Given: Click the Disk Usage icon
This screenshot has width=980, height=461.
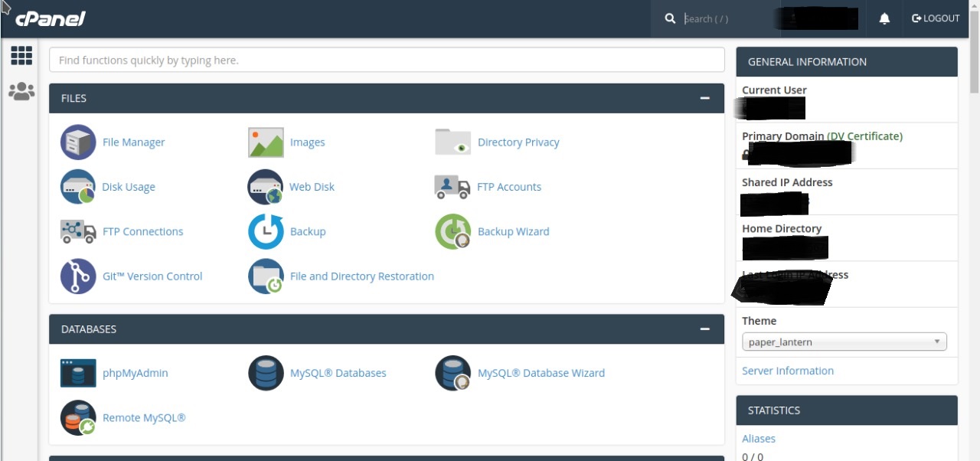Looking at the screenshot, I should tap(78, 187).
